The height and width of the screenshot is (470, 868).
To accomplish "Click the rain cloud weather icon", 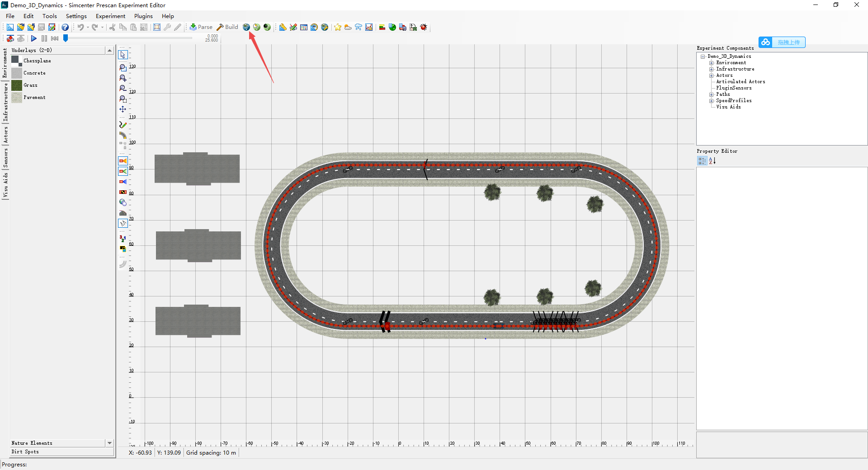I will point(359,27).
